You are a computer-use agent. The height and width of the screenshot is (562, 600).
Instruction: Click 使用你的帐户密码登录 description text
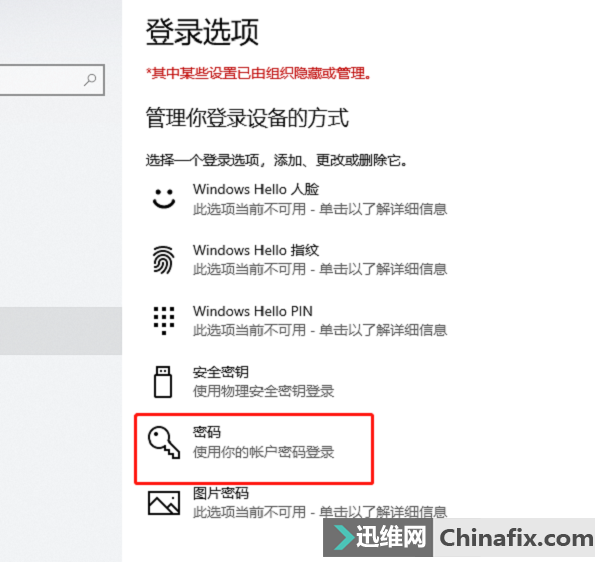264,452
